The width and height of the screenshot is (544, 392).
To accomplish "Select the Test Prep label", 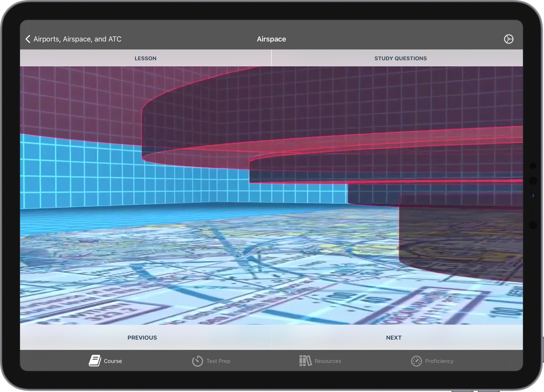I will tap(218, 361).
